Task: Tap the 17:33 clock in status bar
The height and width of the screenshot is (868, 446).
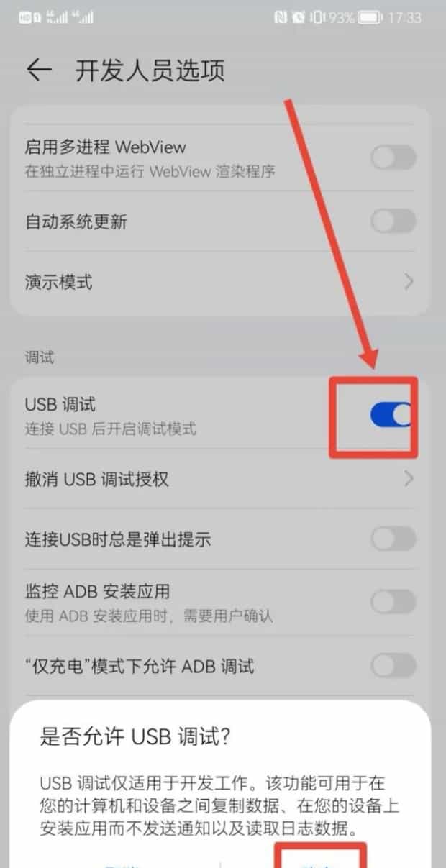Action: click(x=405, y=17)
